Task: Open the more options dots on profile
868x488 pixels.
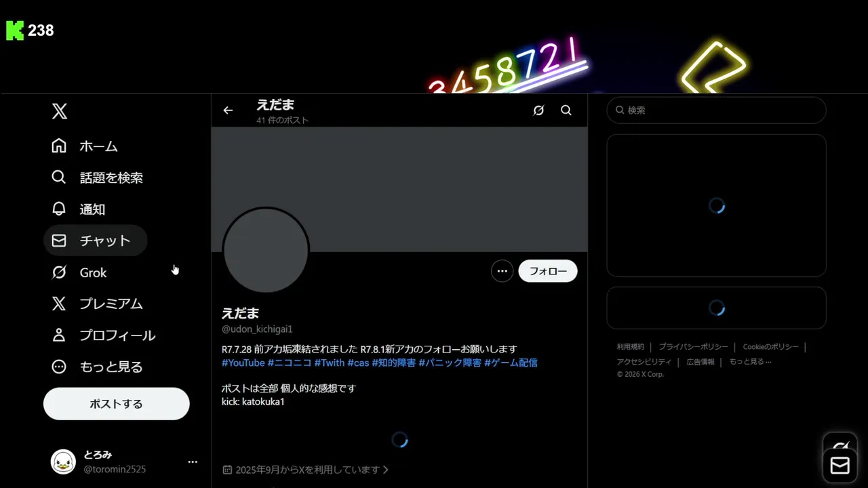Action: [502, 271]
